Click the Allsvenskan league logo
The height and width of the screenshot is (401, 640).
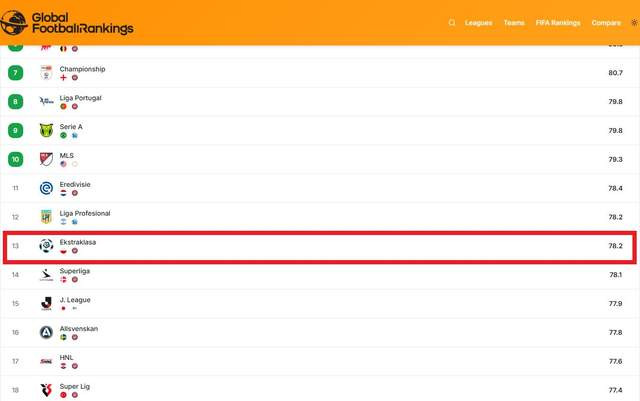46,332
